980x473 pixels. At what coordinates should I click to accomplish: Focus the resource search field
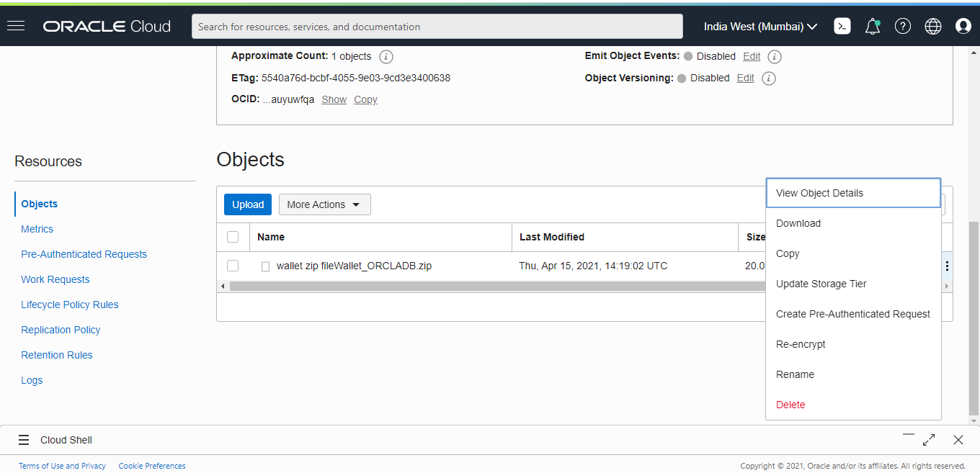[437, 27]
